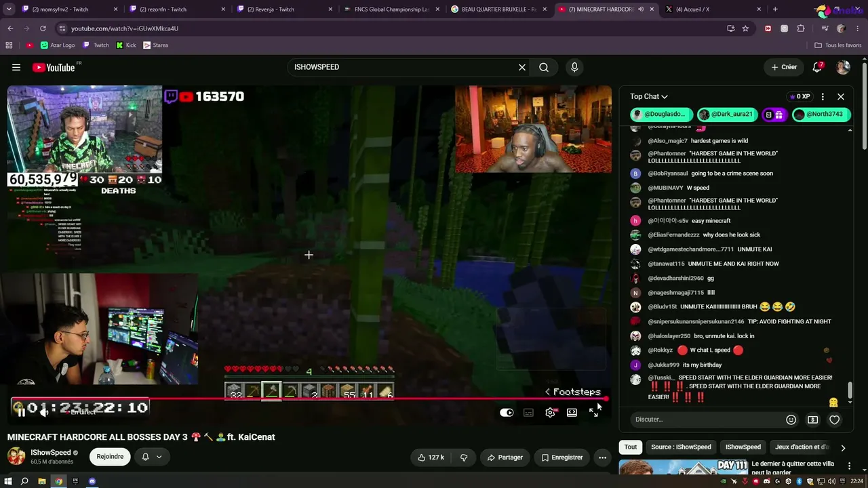
Task: Select the Jeux d'action filter chip
Action: [802, 447]
